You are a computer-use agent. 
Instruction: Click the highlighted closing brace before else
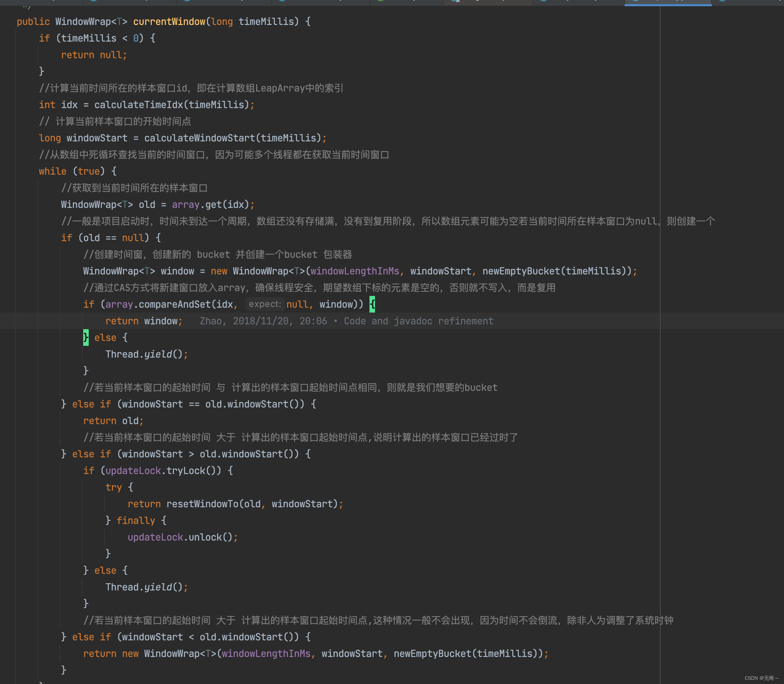pyautogui.click(x=86, y=337)
